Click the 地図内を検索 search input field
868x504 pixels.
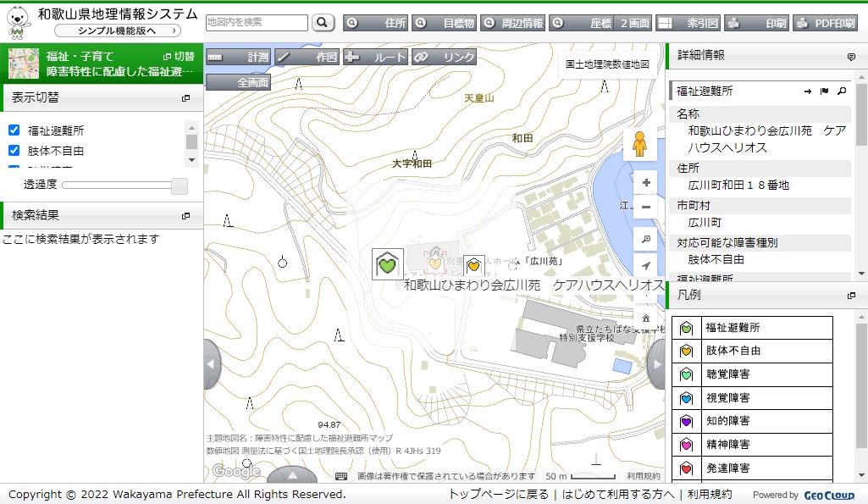(257, 23)
